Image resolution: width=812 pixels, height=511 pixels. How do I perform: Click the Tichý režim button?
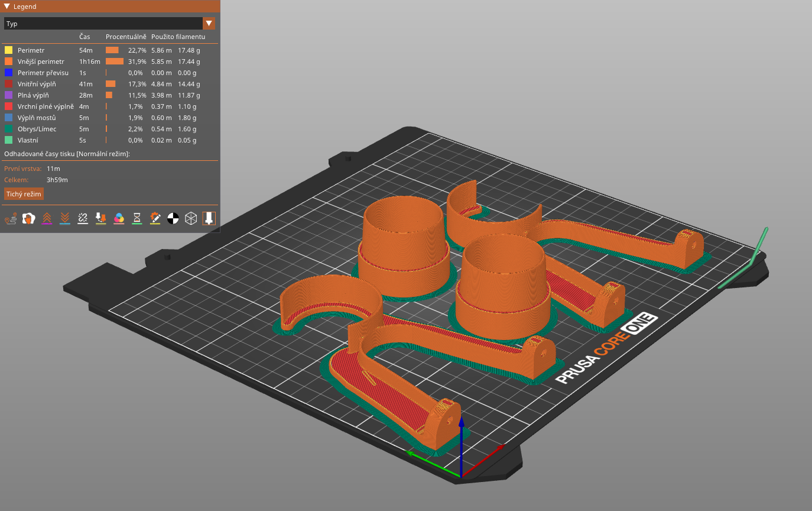tap(24, 194)
